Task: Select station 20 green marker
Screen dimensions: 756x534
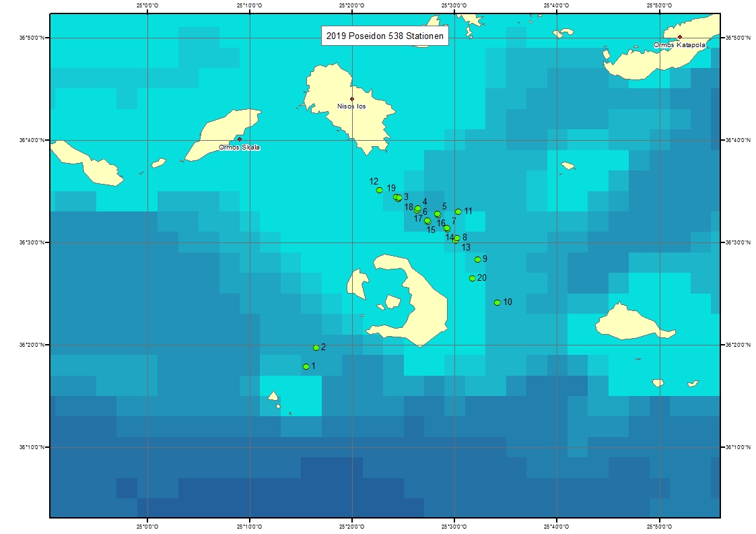Action: point(472,278)
